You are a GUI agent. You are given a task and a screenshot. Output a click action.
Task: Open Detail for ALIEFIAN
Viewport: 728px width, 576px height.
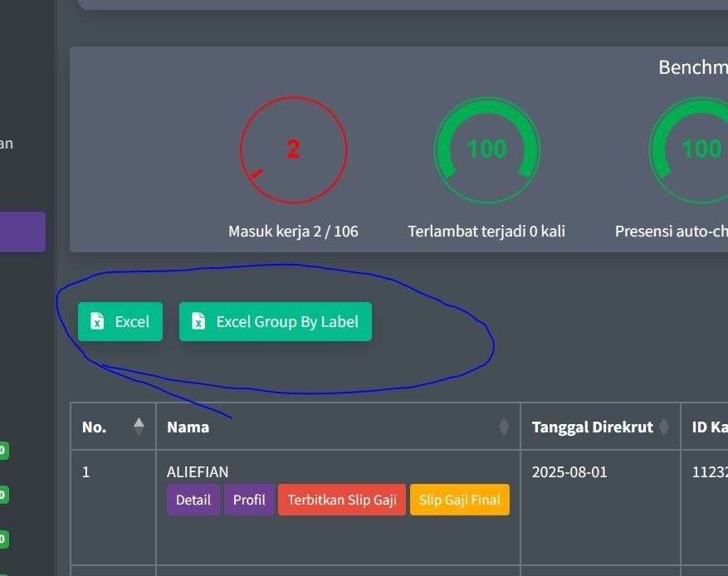(x=193, y=500)
